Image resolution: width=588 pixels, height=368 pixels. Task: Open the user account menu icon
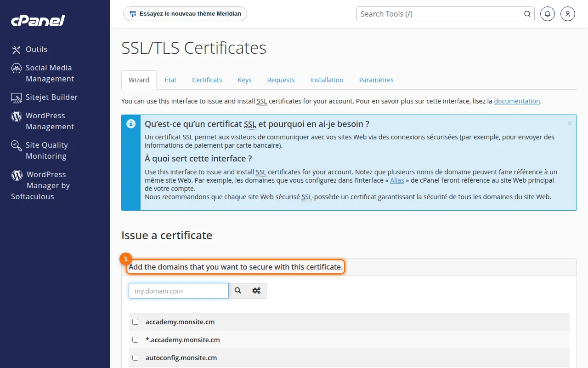568,14
